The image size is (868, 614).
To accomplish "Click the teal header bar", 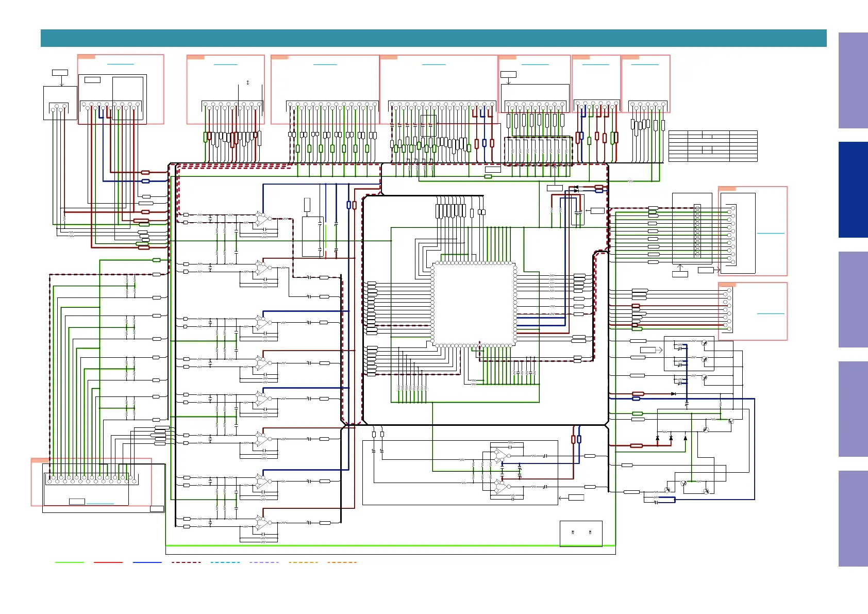I will 433,38.
